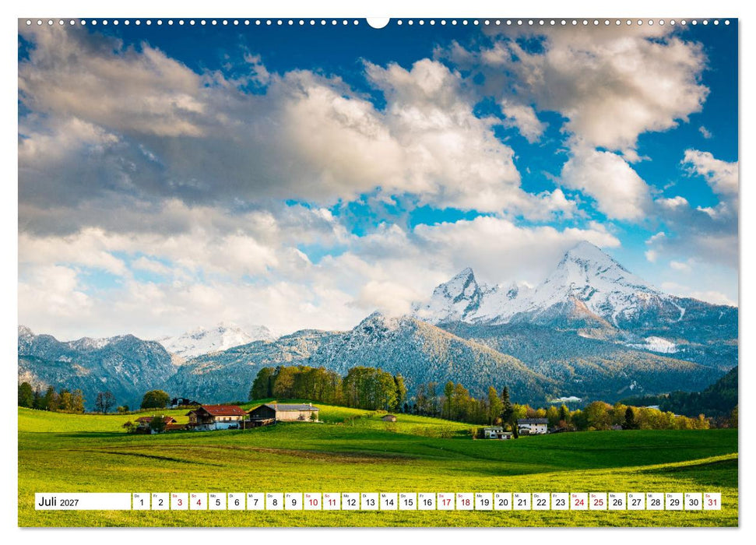Select date 20 in the July strip

[x=503, y=501]
